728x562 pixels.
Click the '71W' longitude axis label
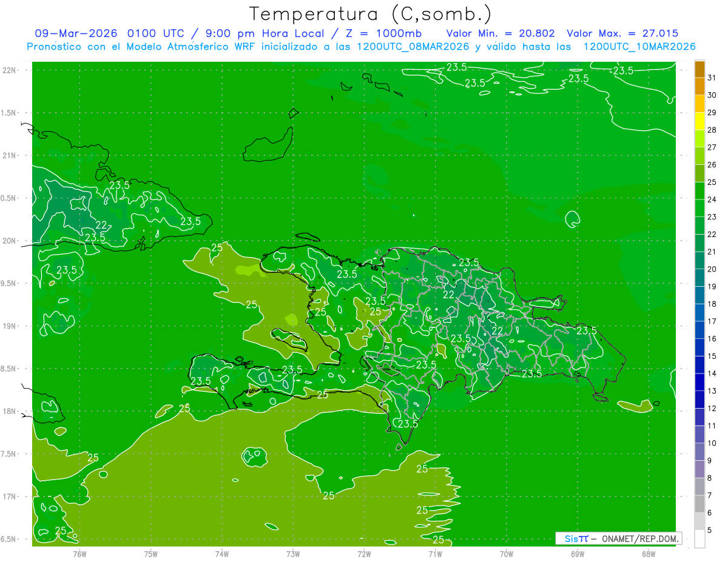(435, 554)
